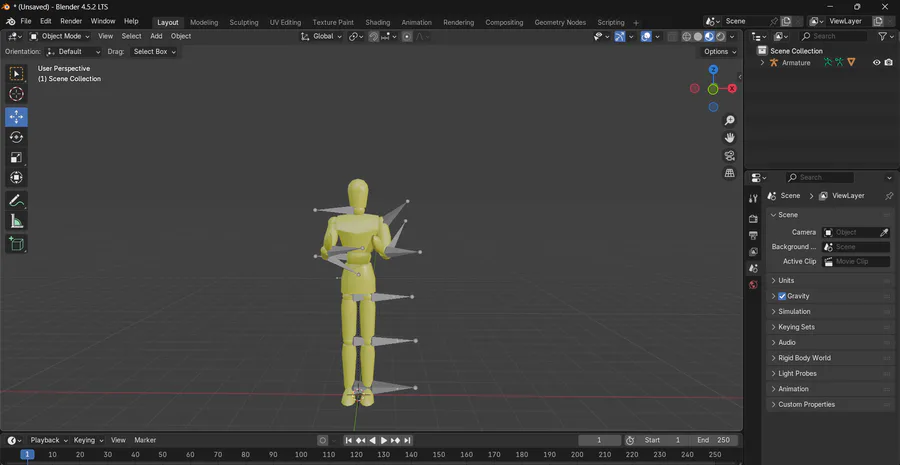Select the Add Cube tool
Screen dimensions: 900x465
(x=16, y=244)
